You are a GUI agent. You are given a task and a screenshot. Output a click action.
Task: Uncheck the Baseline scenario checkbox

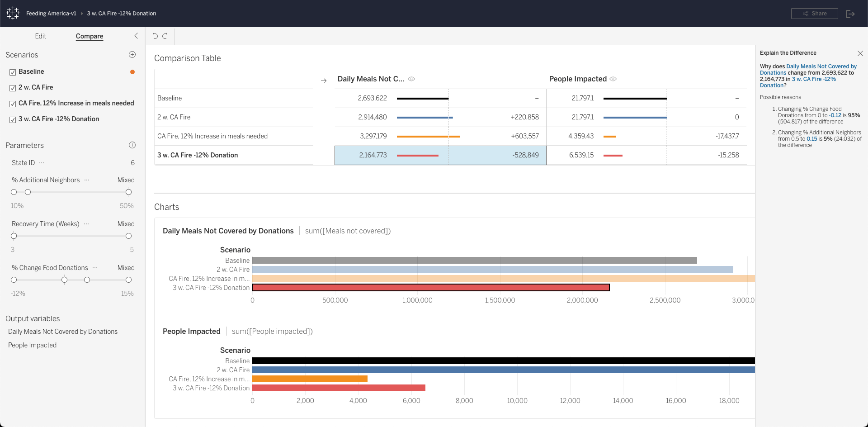point(13,72)
